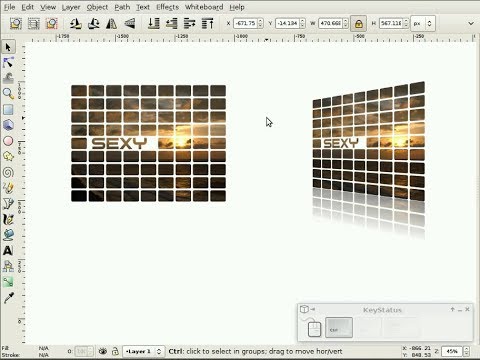480x360 pixels.
Task: Rotate selection 90 degrees clockwise
Action: tap(94, 23)
